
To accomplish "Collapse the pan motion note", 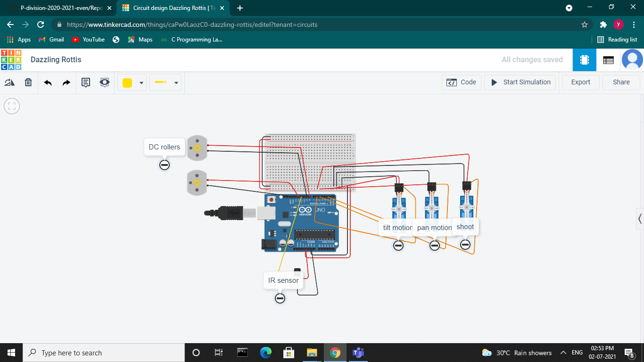I will click(435, 245).
